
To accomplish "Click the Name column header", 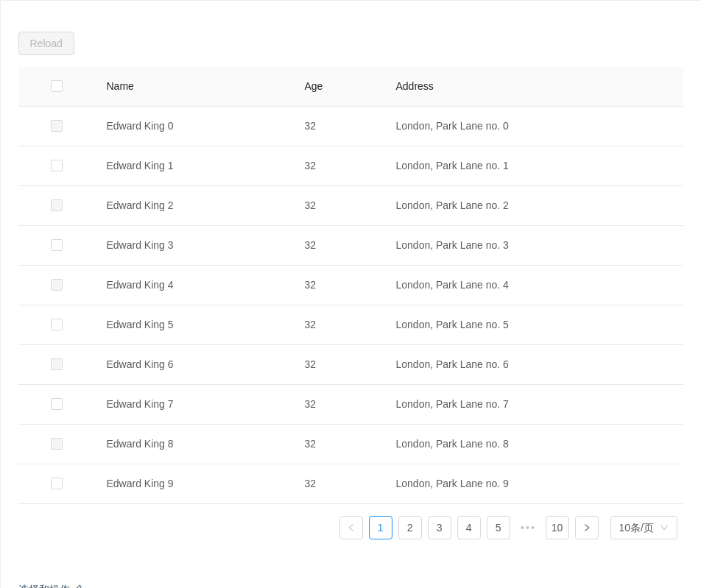I will click(120, 86).
